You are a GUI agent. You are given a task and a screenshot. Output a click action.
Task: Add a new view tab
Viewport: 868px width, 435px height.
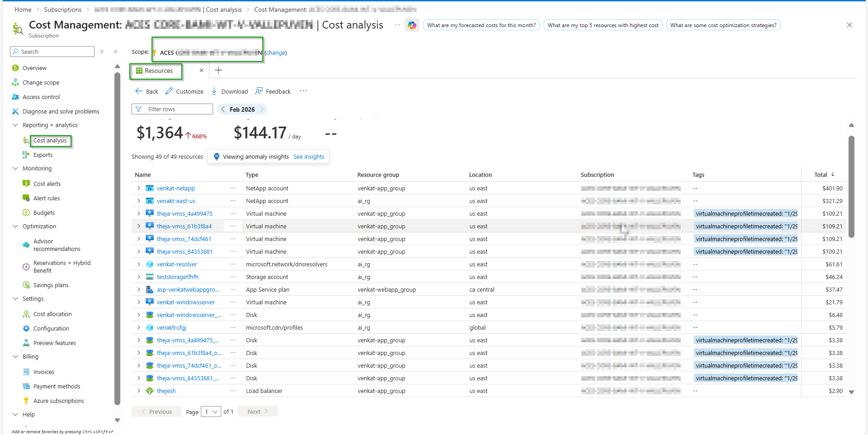click(x=218, y=70)
